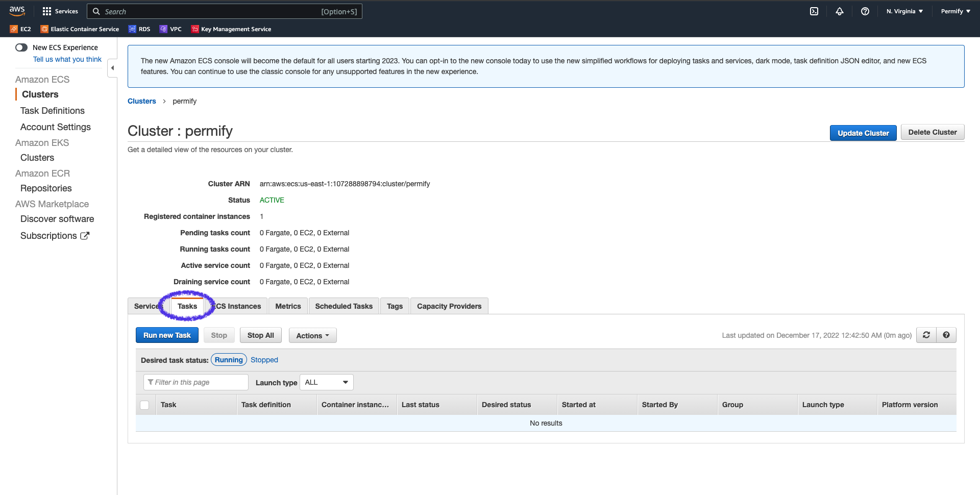Click the tasks table help icon

click(x=946, y=335)
